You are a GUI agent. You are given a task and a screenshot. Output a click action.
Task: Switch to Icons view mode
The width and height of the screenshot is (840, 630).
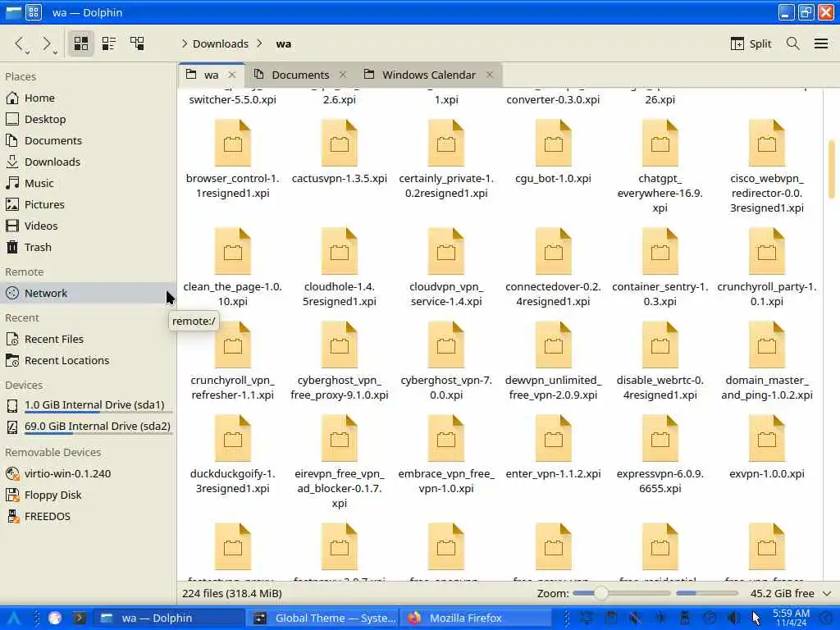pos(81,43)
